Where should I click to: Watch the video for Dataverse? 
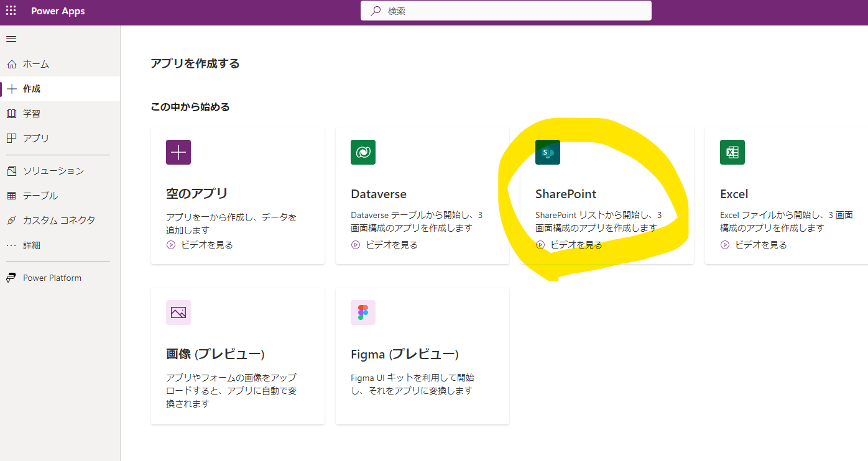[x=392, y=245]
